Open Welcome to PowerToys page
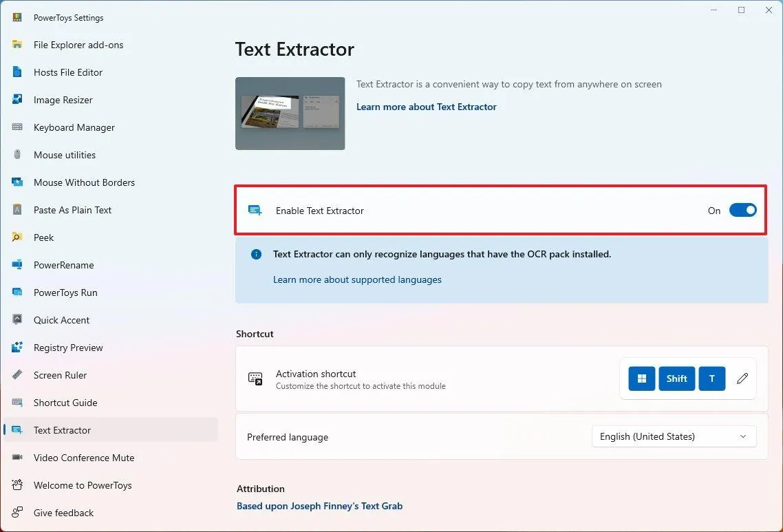Viewport: 783px width, 532px height. coord(83,485)
